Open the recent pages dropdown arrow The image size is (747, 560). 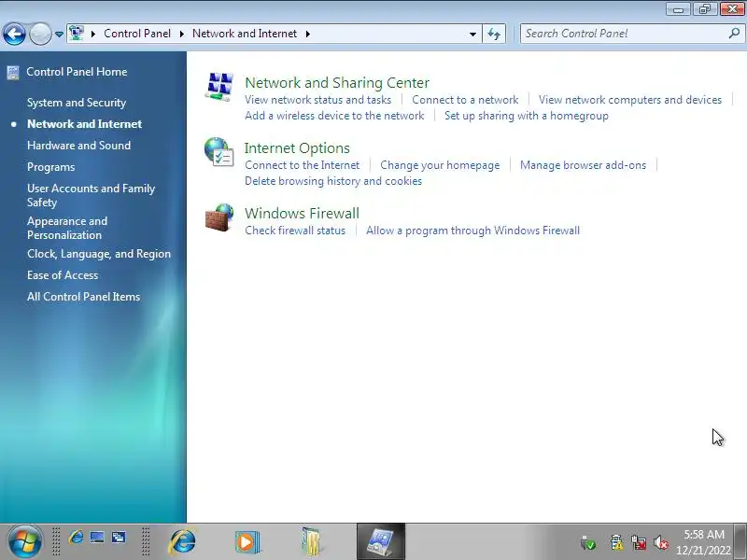tap(59, 35)
